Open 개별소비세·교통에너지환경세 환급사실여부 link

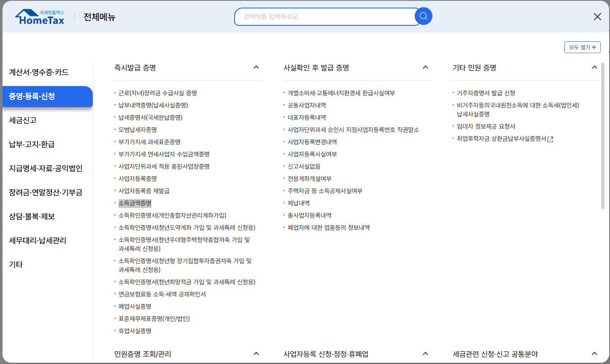341,93
